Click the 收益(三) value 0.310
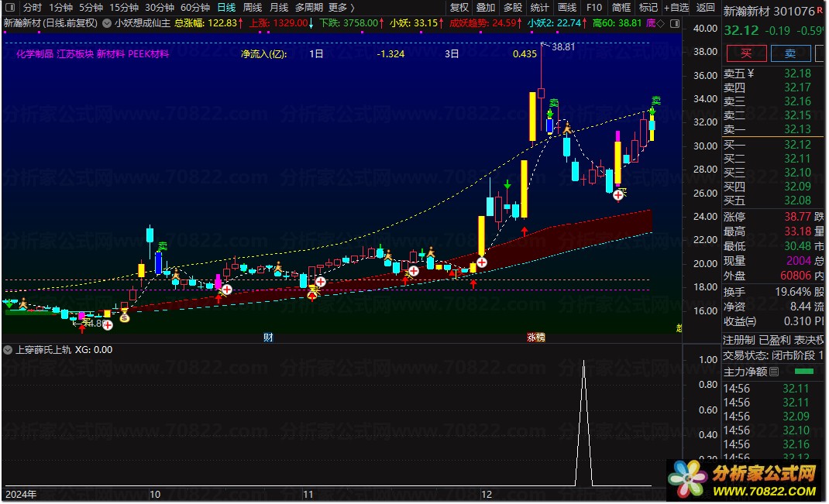This screenshot has width=829, height=504. (797, 321)
